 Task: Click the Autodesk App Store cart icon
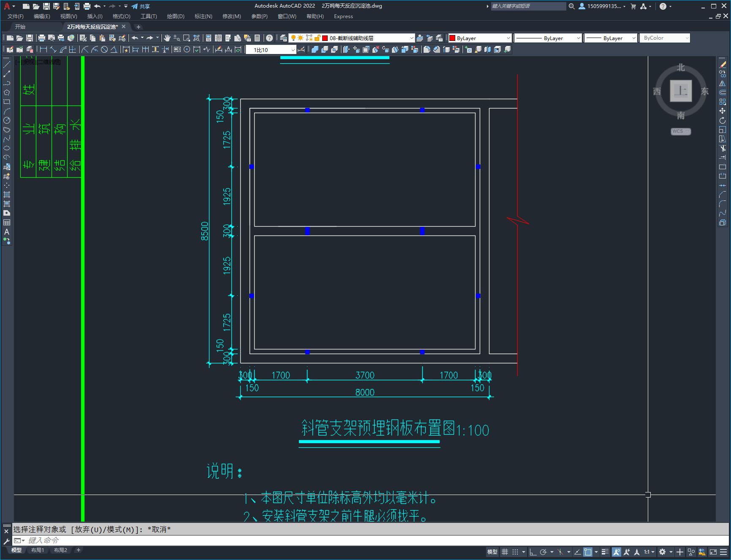[x=633, y=6]
